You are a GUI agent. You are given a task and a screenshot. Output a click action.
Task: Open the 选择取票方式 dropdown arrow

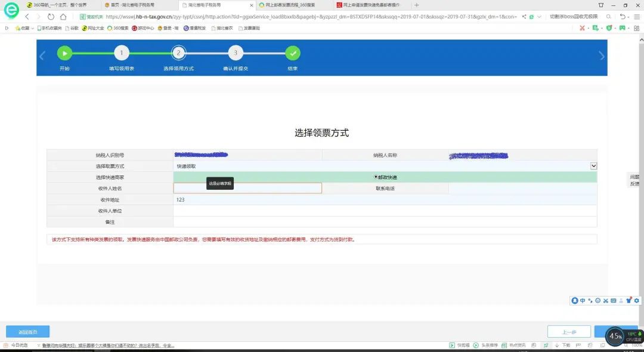click(x=593, y=166)
